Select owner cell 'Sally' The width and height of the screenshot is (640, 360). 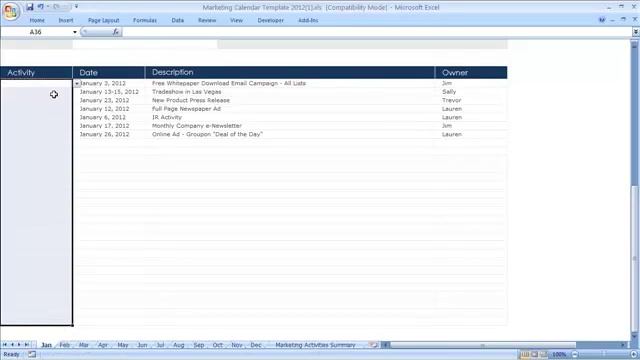(471, 92)
